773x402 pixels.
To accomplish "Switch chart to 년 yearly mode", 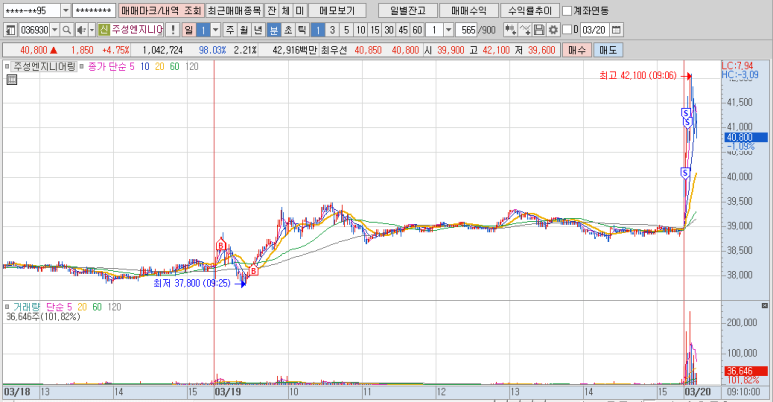I will coord(258,30).
